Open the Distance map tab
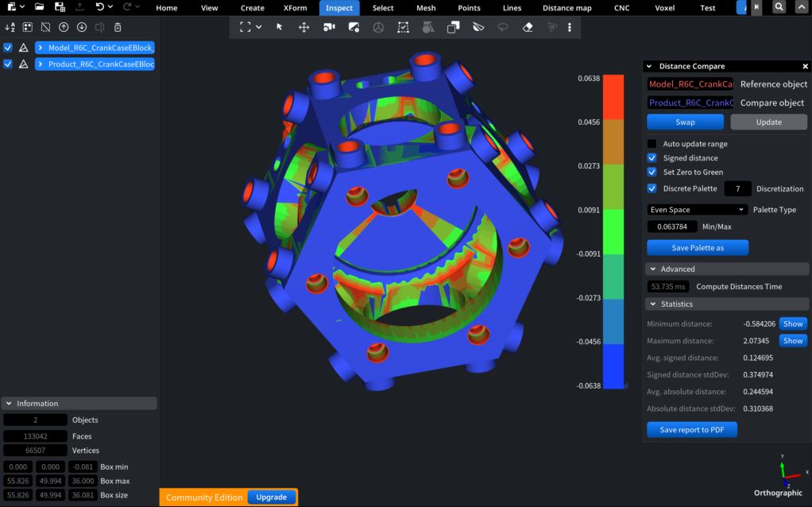812x507 pixels. [x=566, y=8]
